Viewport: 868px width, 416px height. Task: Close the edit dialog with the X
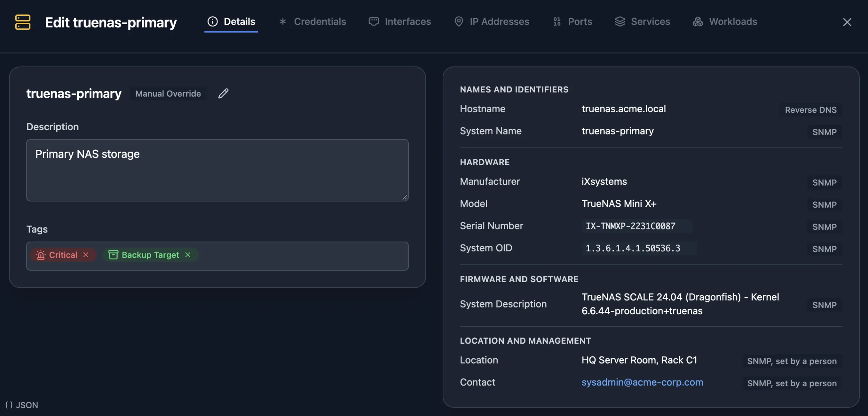847,22
